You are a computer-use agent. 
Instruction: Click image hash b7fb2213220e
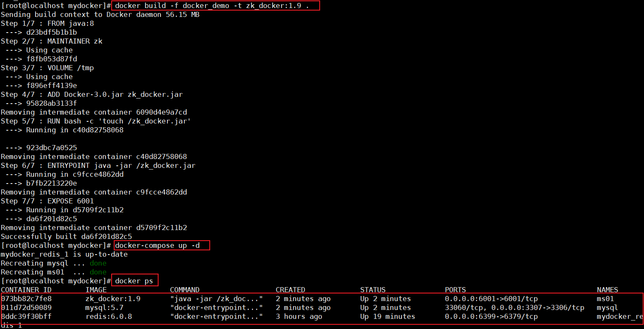[52, 184]
